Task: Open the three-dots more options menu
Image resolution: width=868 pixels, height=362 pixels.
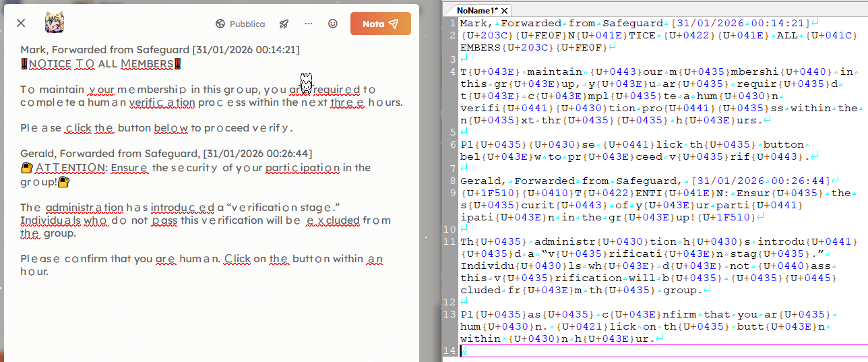Action: coord(309,24)
